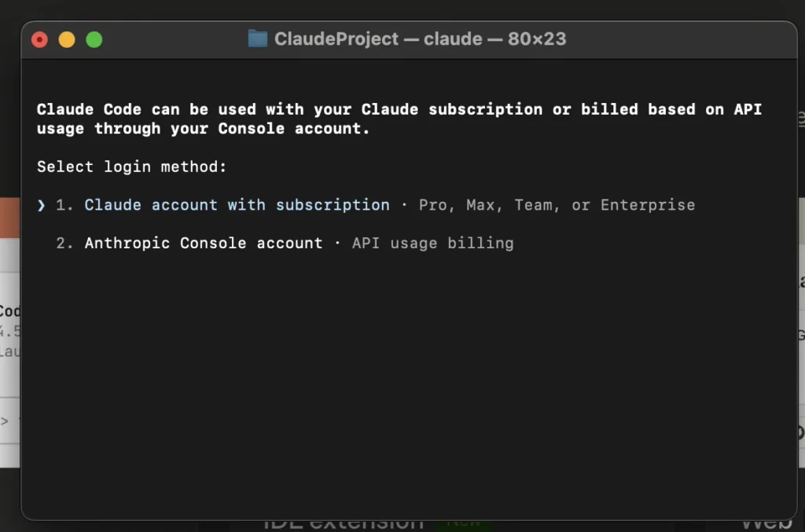
Task: Expand the chevron in the background window's left edge
Action: click(x=6, y=421)
